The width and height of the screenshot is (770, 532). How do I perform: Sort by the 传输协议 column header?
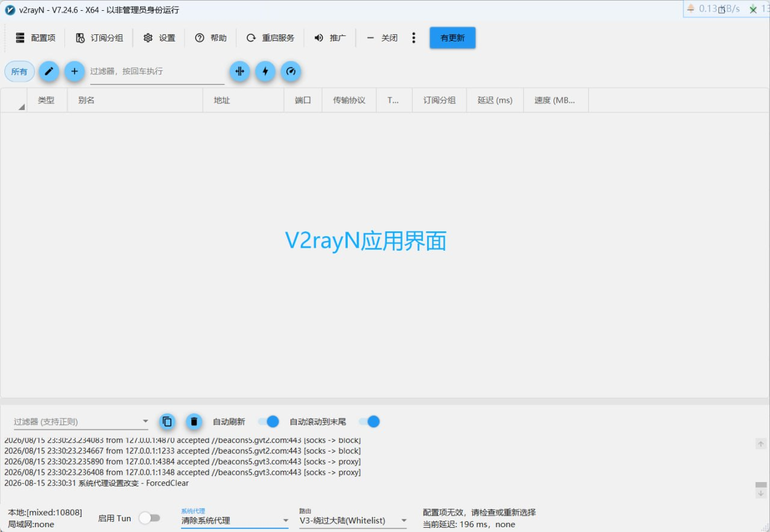pyautogui.click(x=349, y=100)
